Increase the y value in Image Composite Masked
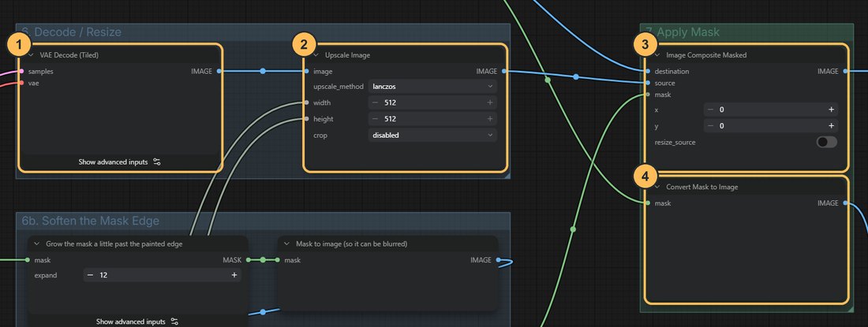The width and height of the screenshot is (868, 327). coord(831,126)
